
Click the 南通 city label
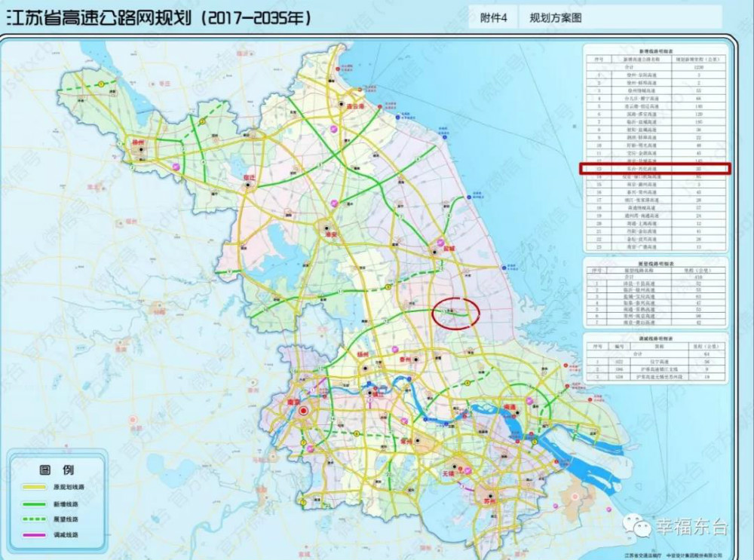(x=510, y=407)
